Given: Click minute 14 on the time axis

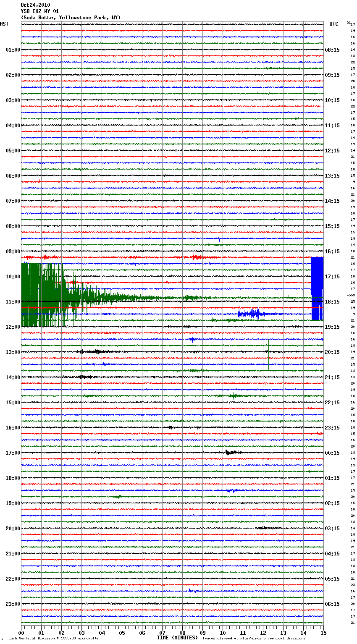Looking at the screenshot, I should tap(303, 633).
